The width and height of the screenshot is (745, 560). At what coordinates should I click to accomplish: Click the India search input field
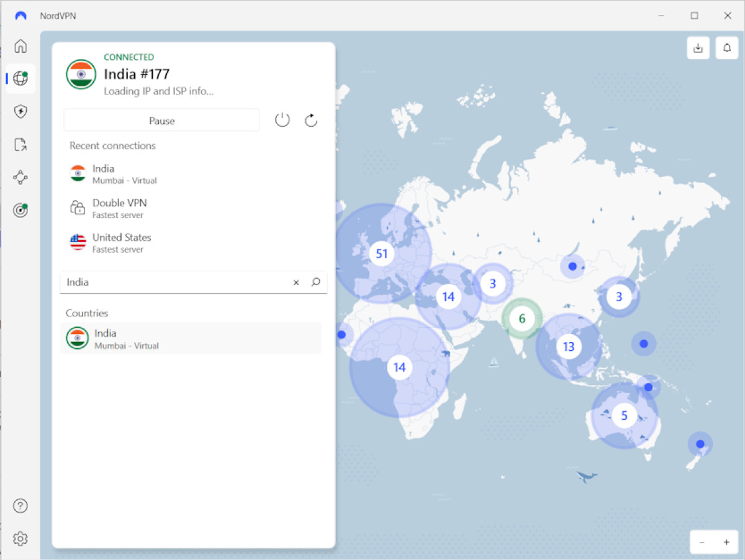pos(174,282)
